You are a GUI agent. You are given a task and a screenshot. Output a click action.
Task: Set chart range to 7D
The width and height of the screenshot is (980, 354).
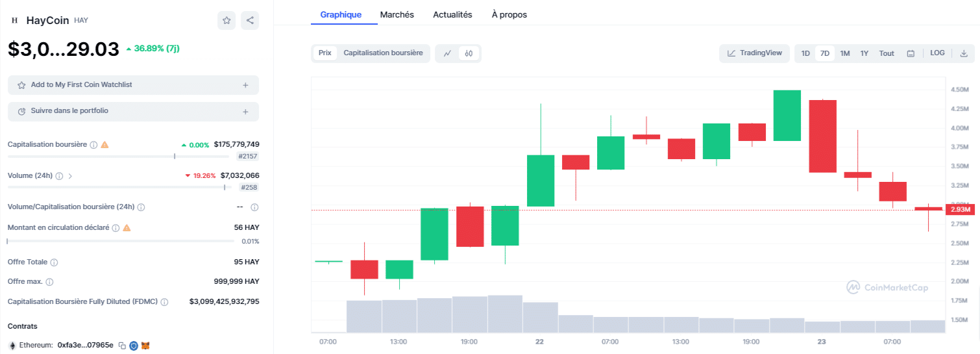(825, 53)
